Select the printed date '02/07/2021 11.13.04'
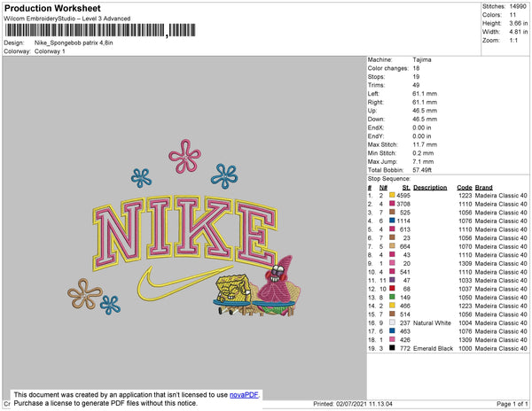The height and width of the screenshot is (411, 532). coord(364,404)
